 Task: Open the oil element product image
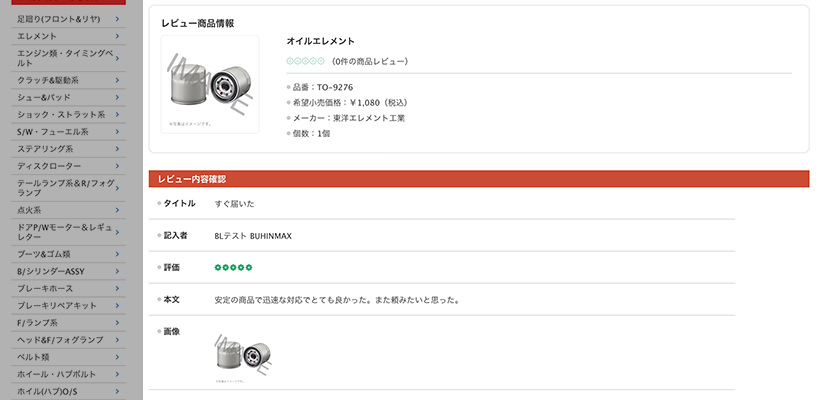point(210,84)
